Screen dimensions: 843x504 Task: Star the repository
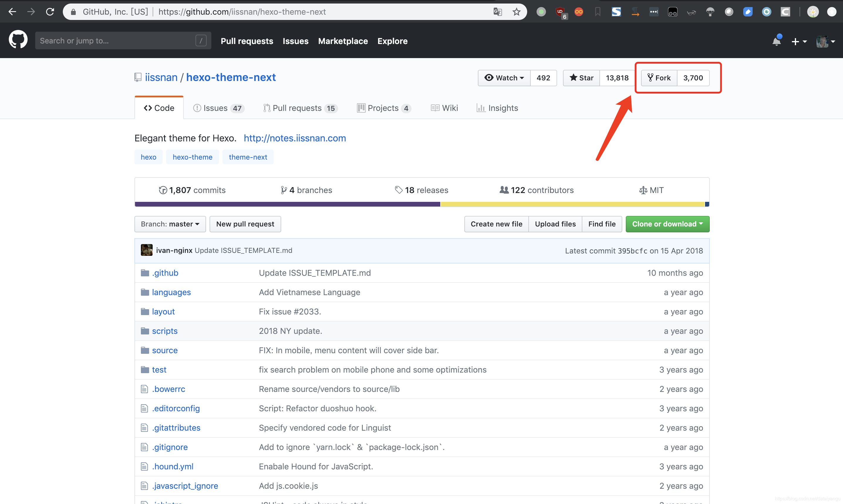tap(581, 78)
